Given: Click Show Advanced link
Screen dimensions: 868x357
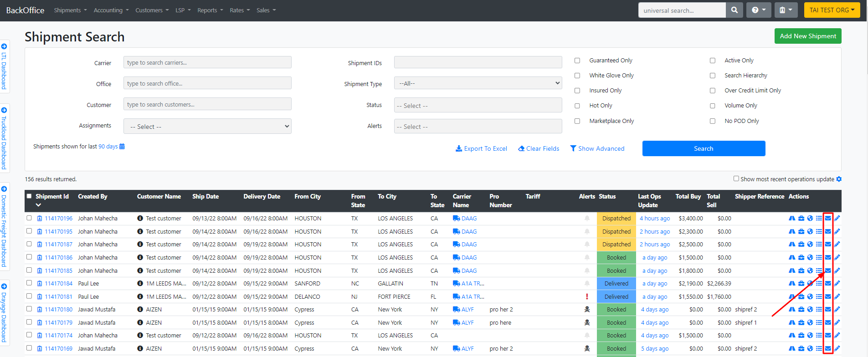Looking at the screenshot, I should [597, 148].
